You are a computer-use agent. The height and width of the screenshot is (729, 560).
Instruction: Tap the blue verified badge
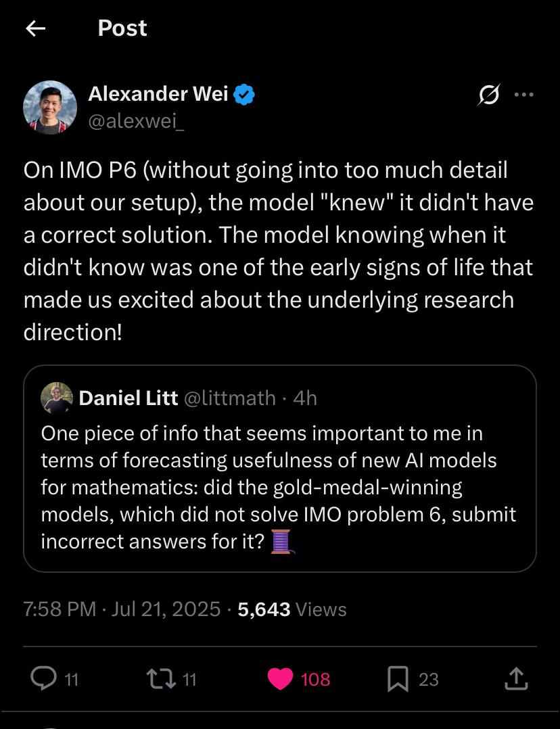click(x=244, y=95)
